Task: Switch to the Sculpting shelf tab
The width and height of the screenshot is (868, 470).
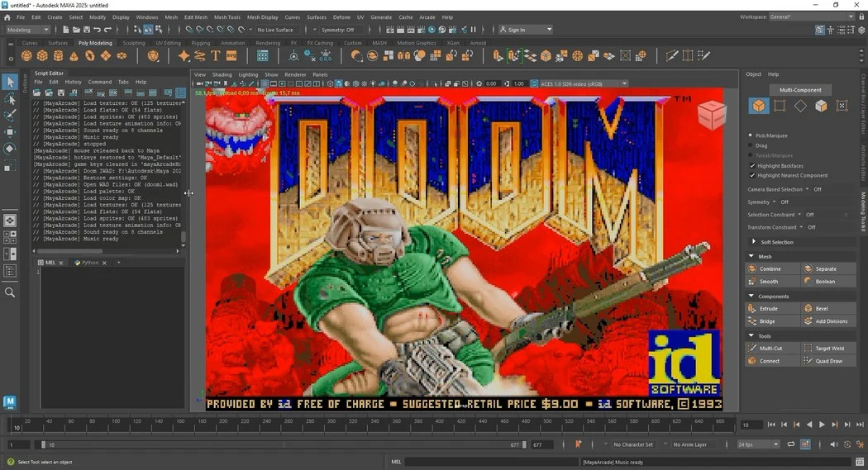Action: (x=133, y=43)
